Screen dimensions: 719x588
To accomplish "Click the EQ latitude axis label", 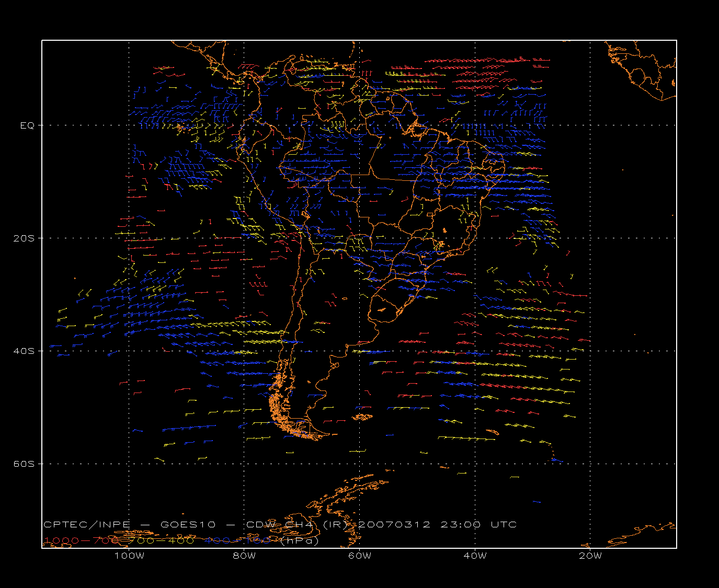I will (27, 125).
